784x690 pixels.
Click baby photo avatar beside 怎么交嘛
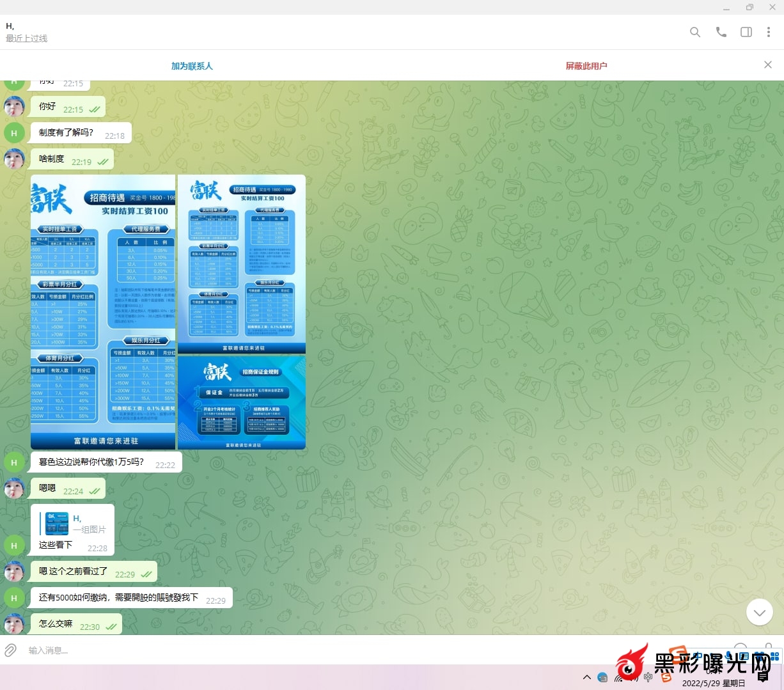tap(14, 623)
